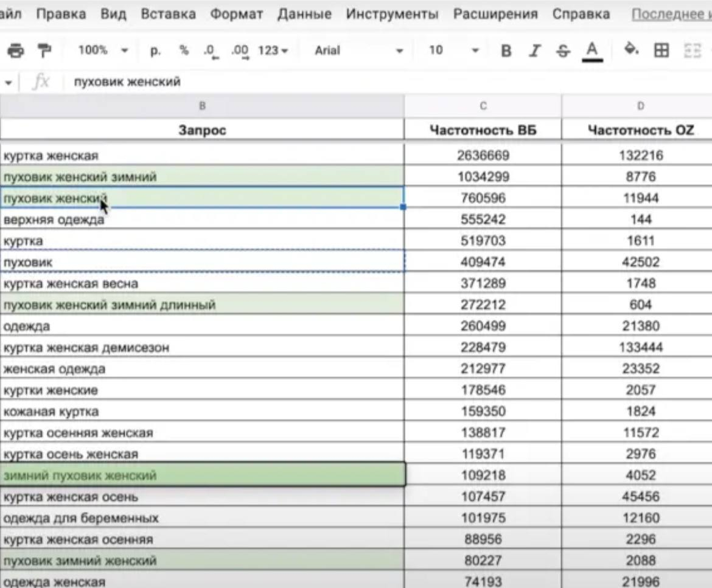Viewport: 712px width, 588px height.
Task: Toggle bold formatting
Action: (506, 50)
